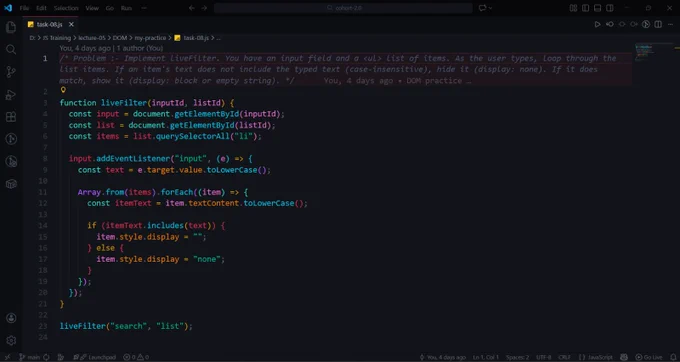Toggle bottom panel visibility
Screen dimensions: 680x362
coord(597,8)
